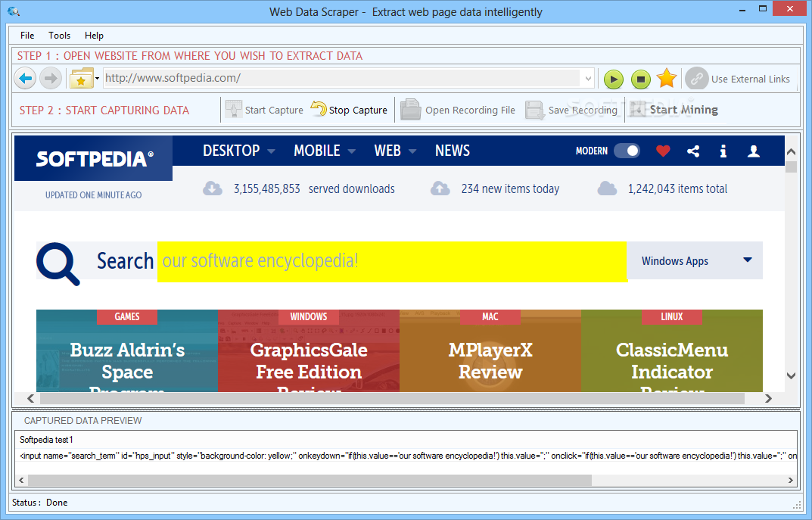This screenshot has width=812, height=520.
Task: Click the green stop loading button
Action: 640,79
